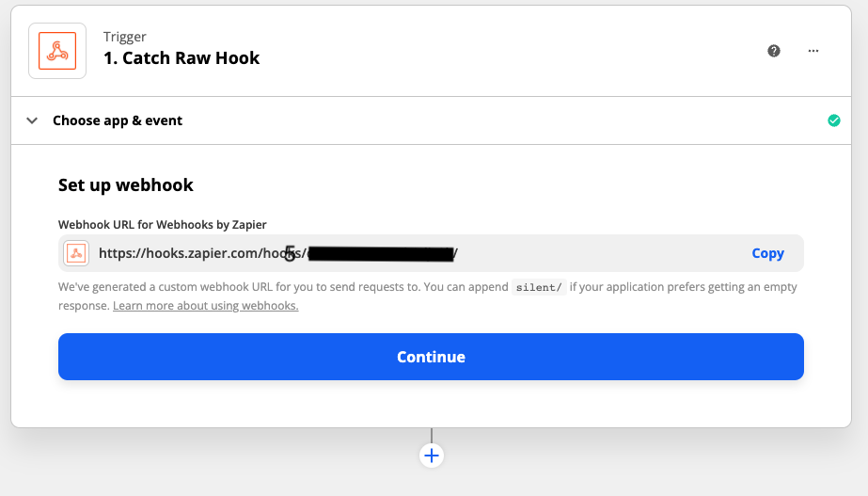This screenshot has width=868, height=496.
Task: Click the Continue button
Action: tap(431, 357)
